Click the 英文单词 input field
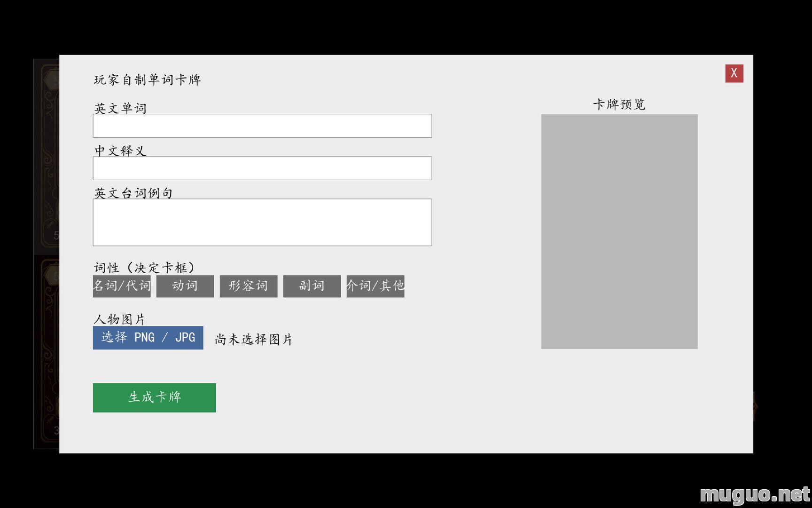Screen dimensions: 812x508 pyautogui.click(x=262, y=126)
